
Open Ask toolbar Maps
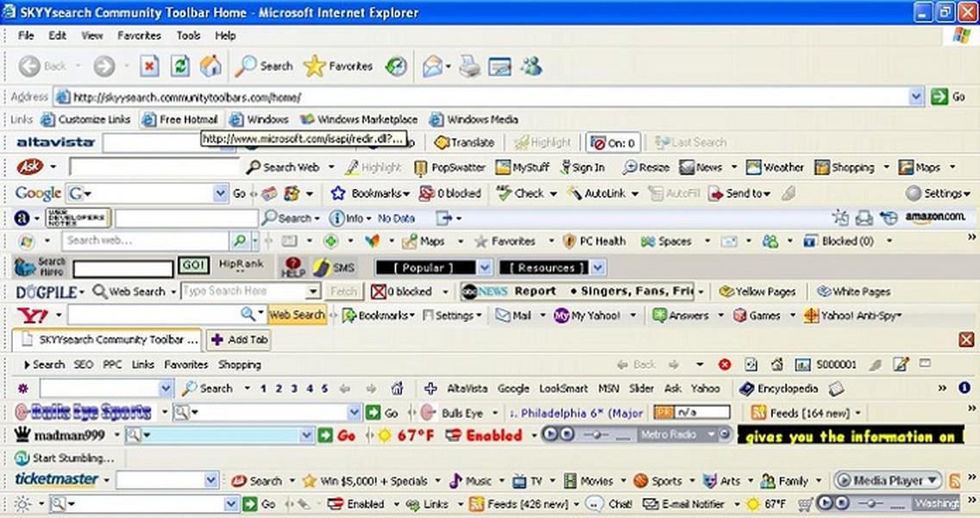click(x=920, y=167)
